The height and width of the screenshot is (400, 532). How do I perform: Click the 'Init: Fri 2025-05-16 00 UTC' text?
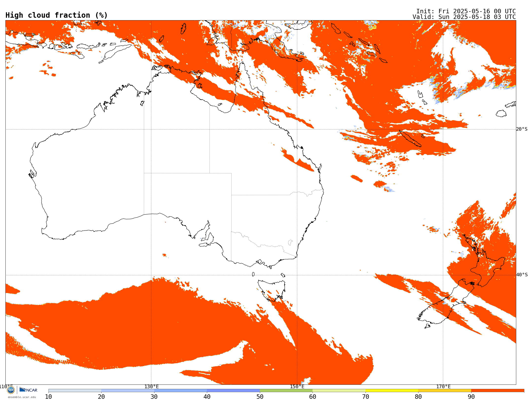pos(466,11)
